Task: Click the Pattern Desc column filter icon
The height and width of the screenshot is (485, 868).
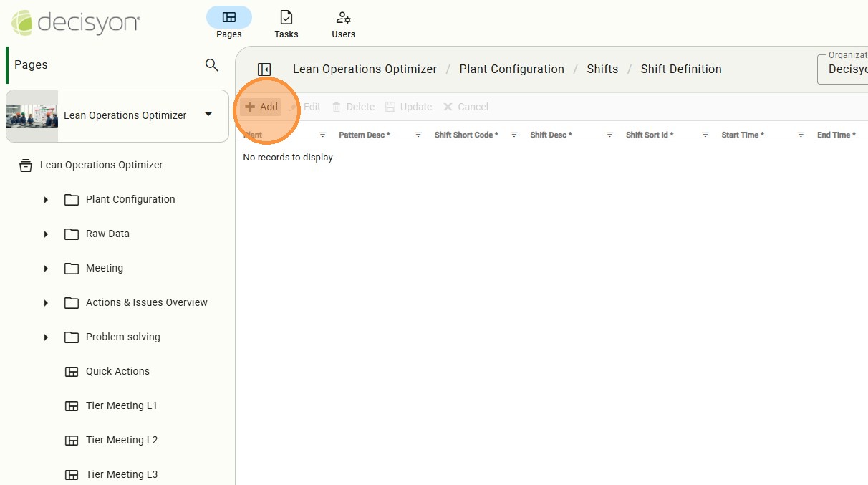Action: pyautogui.click(x=418, y=135)
